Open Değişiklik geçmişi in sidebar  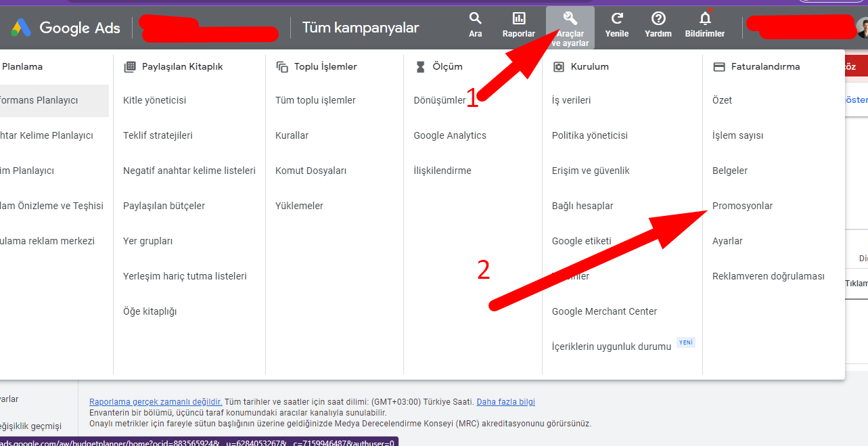[x=30, y=426]
